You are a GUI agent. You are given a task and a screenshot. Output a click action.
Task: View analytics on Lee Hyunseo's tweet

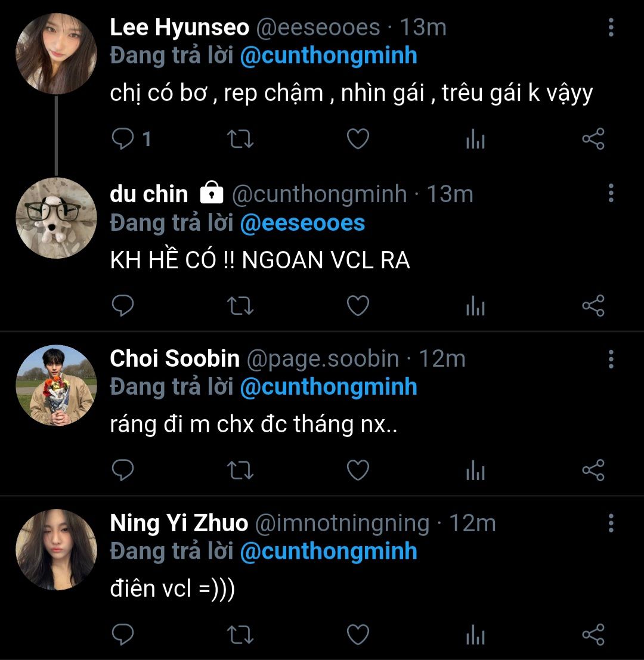tap(475, 140)
